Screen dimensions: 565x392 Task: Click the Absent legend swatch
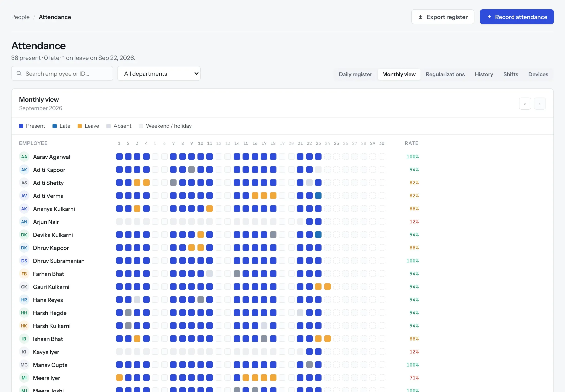click(x=108, y=126)
